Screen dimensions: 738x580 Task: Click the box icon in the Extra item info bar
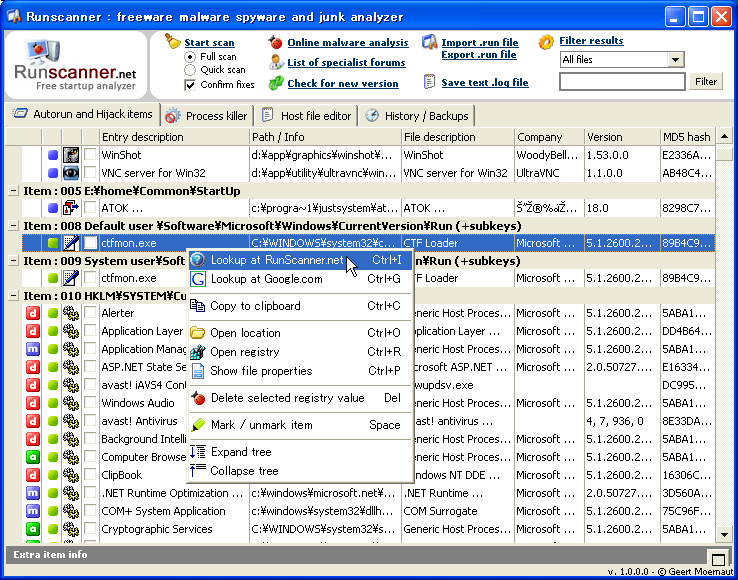pos(718,560)
